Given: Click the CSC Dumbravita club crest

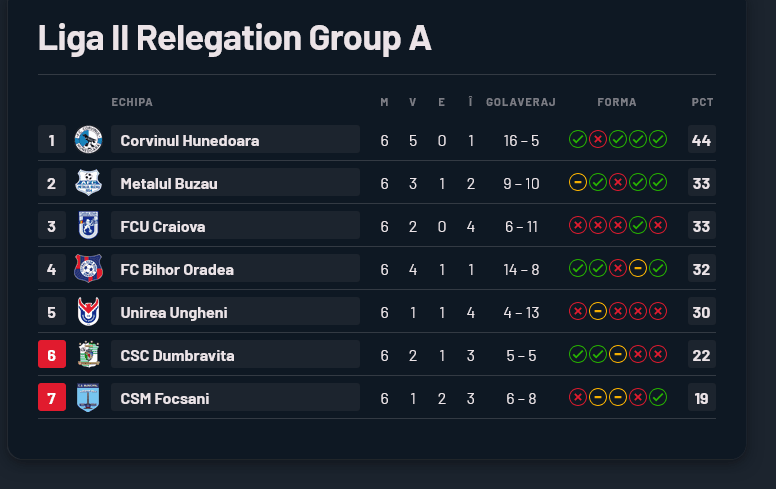Looking at the screenshot, I should (x=88, y=355).
